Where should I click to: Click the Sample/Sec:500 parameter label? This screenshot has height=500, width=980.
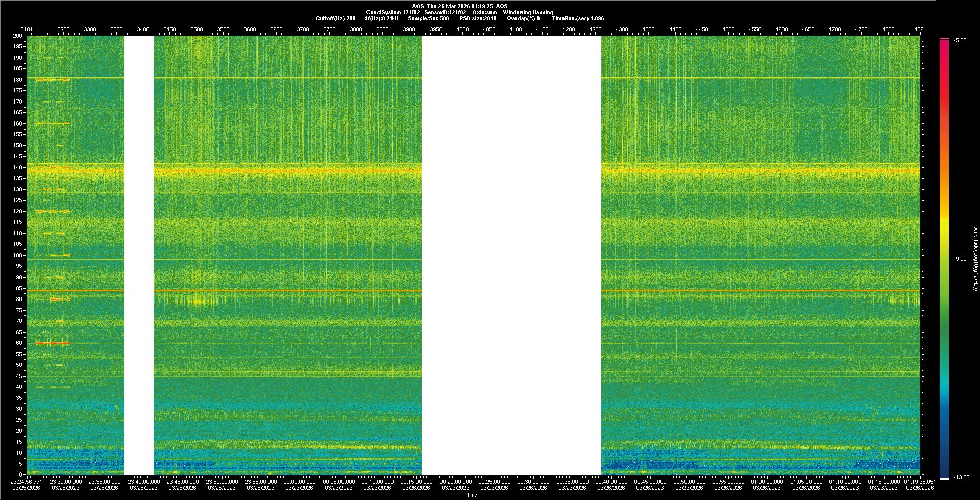coord(428,18)
